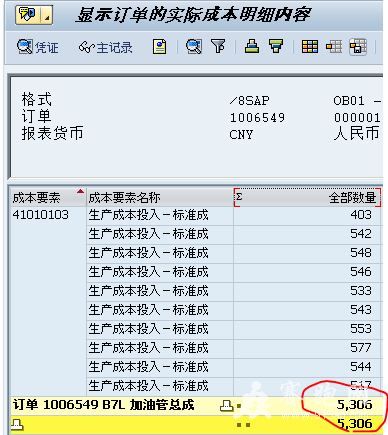Select the quantity cell 544
This screenshot has width=388, height=435.
[x=307, y=367]
